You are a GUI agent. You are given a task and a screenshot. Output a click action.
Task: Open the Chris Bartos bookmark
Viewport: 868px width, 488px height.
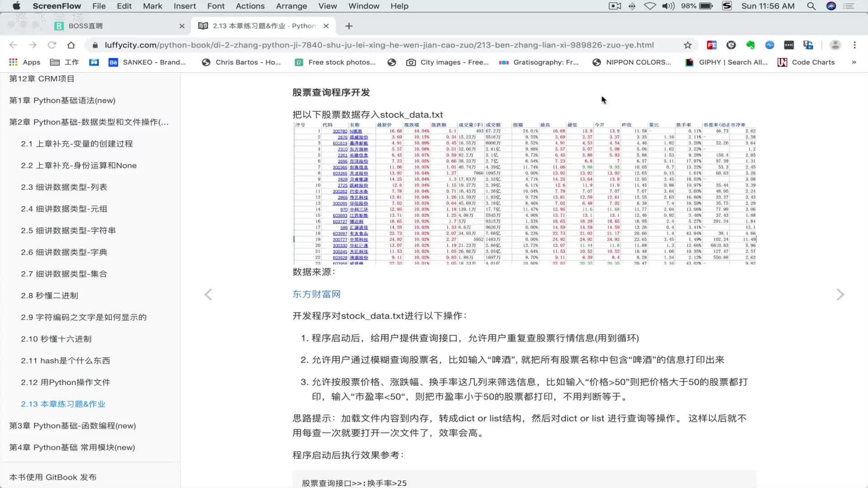click(241, 62)
